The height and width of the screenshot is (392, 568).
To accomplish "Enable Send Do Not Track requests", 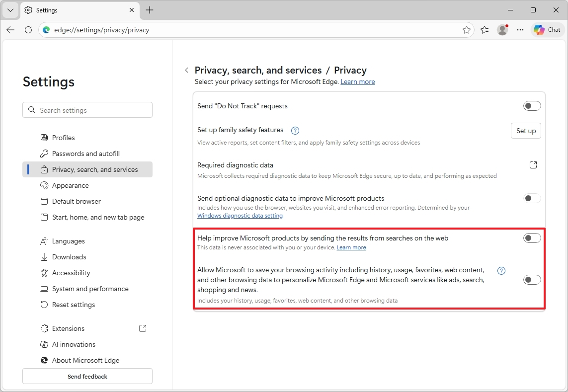I will [x=532, y=105].
